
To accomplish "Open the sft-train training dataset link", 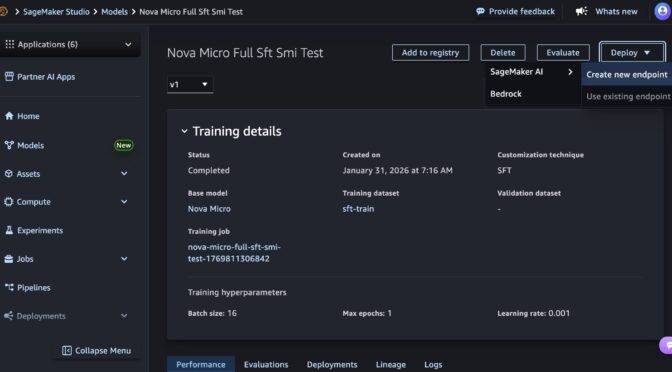I will [358, 209].
